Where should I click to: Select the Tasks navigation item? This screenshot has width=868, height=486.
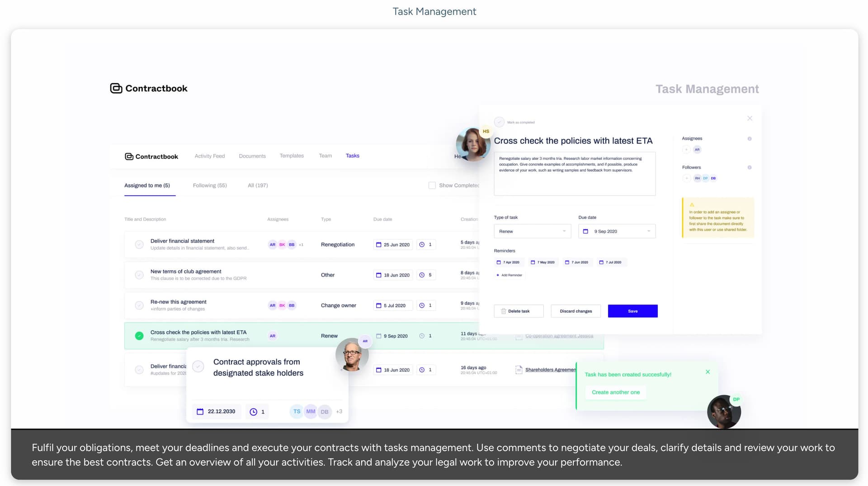tap(353, 156)
